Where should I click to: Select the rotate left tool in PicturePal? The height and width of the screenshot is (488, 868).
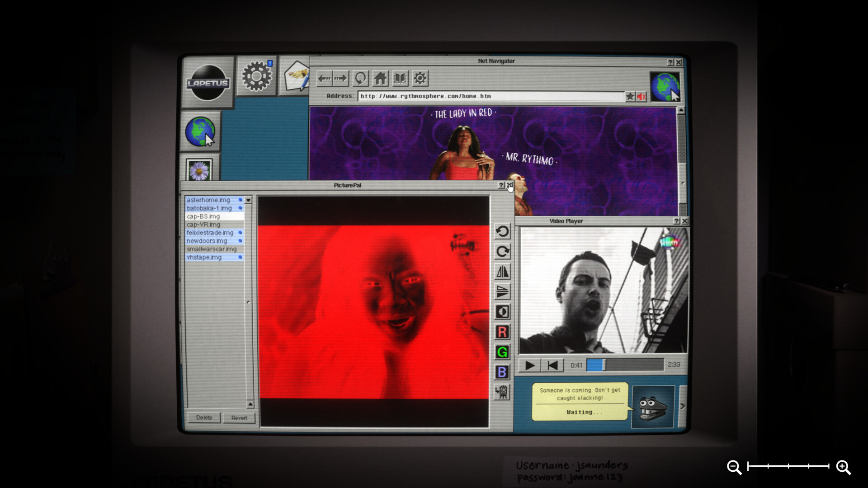coord(502,232)
